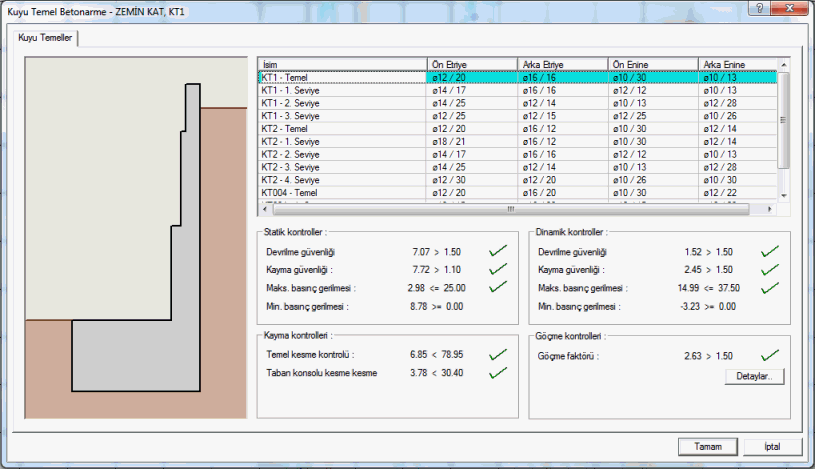Click the static Devrilme güvenliği green checkmark

(x=497, y=251)
